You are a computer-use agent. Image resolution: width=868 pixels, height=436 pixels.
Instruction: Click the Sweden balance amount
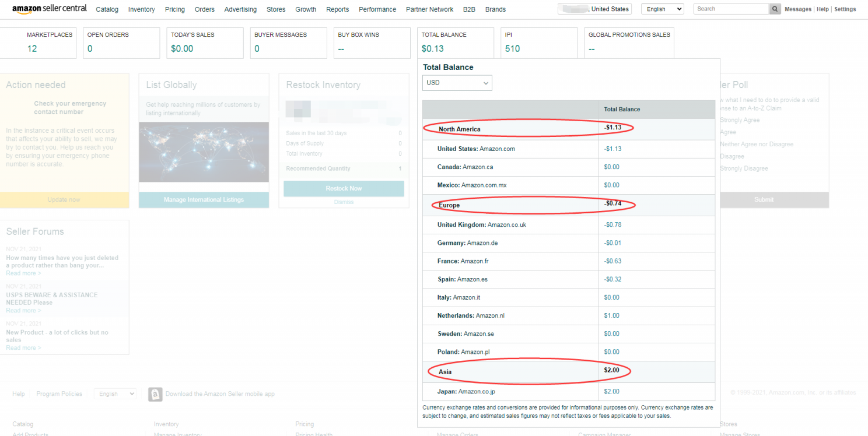(612, 333)
